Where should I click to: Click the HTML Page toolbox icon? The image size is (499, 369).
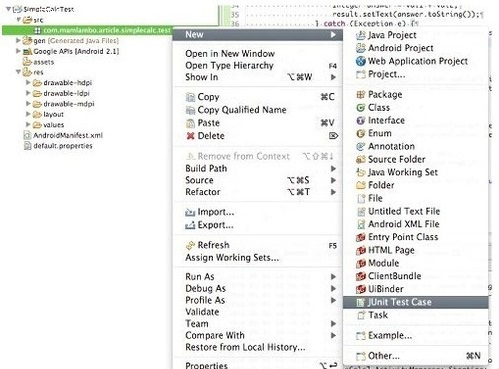pos(361,250)
